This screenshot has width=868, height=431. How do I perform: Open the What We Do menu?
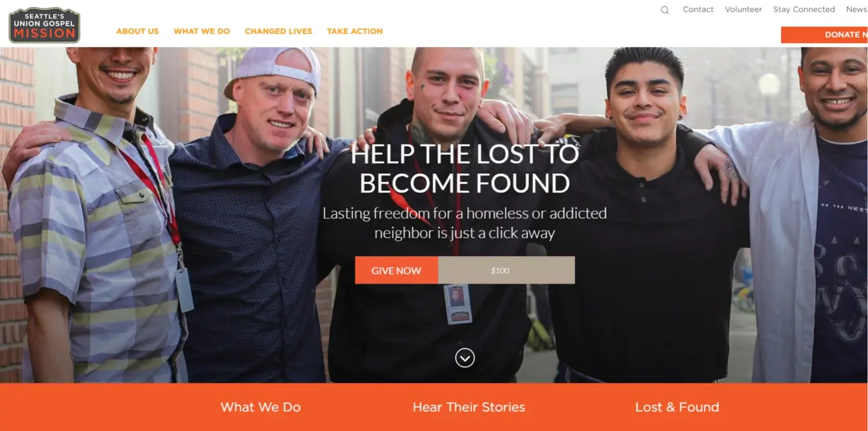pos(202,31)
